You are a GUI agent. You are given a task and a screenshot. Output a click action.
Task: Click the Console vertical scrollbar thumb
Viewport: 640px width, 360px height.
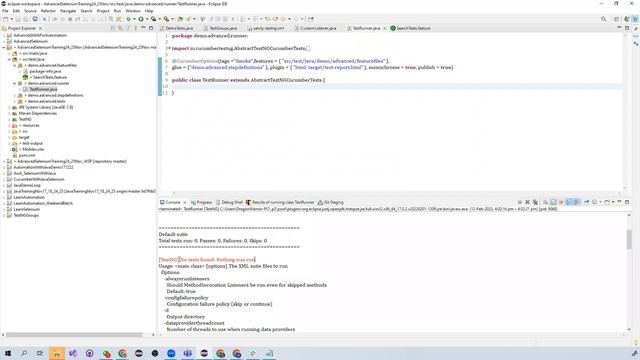pyautogui.click(x=629, y=239)
